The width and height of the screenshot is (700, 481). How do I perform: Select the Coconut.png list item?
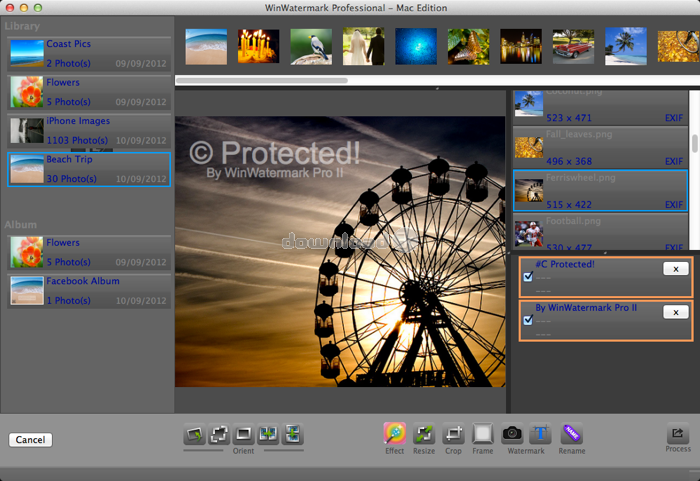click(600, 108)
